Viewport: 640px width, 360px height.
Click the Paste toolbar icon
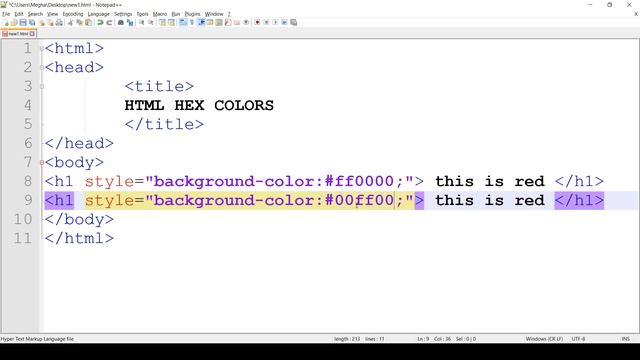coord(88,22)
